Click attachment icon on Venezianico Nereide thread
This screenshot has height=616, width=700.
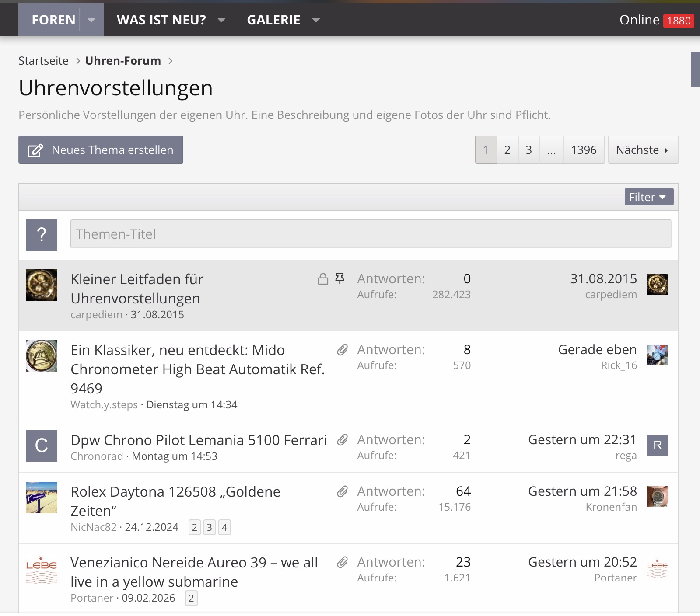[x=342, y=562]
